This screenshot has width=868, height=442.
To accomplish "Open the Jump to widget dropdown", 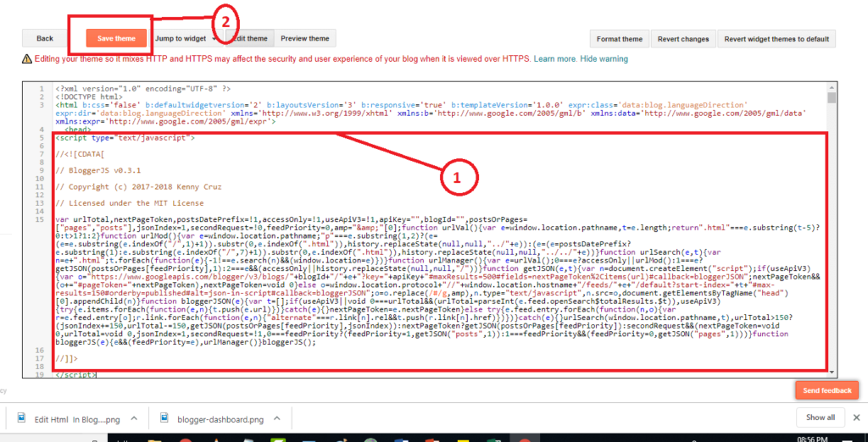I will click(x=186, y=38).
